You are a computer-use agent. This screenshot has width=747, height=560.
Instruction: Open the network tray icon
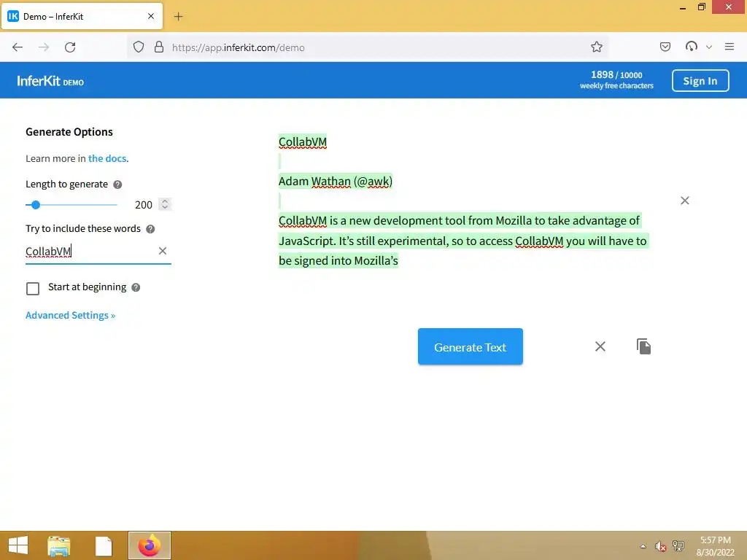pyautogui.click(x=678, y=545)
